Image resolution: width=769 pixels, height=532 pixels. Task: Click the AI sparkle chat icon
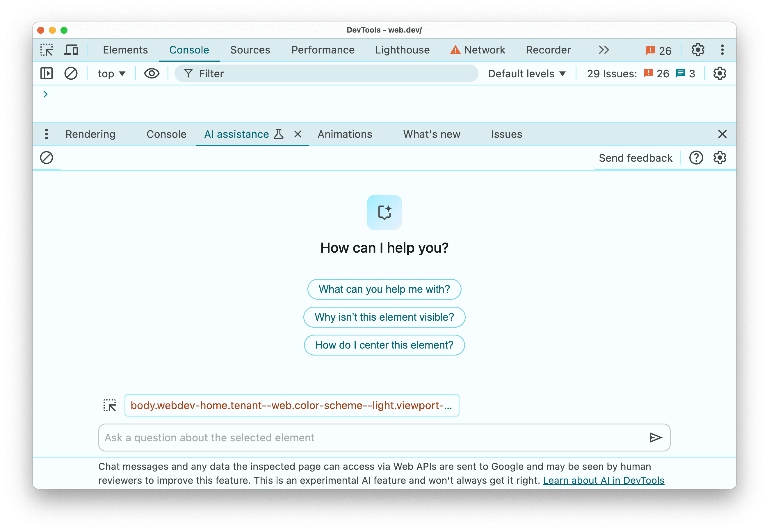[x=384, y=212]
